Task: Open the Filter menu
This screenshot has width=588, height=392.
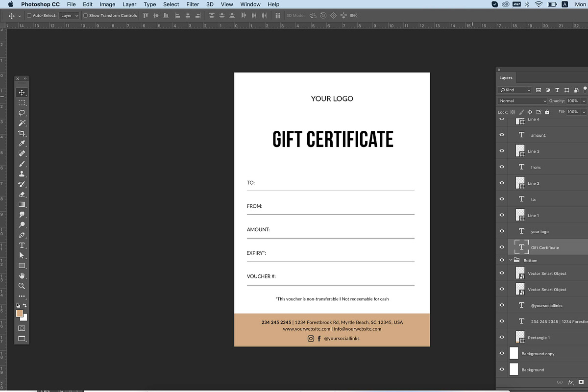Action: 193,4
